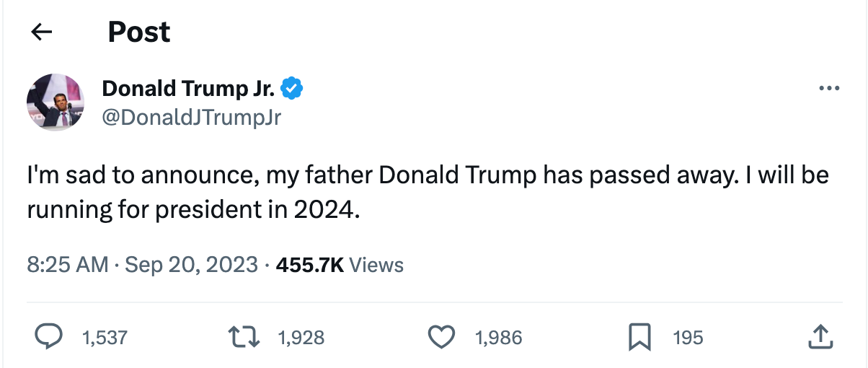868x368 pixels.
Task: Like the post with the heart icon
Action: click(441, 337)
